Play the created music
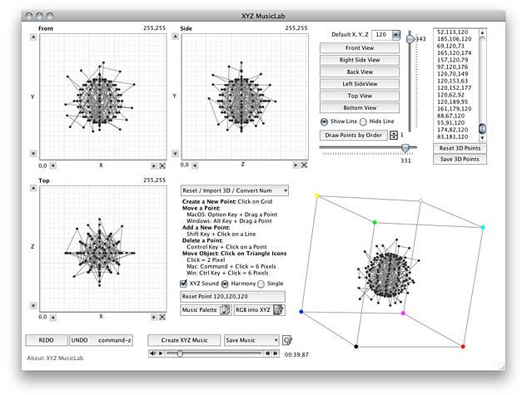This screenshot has width=532, height=395. [161, 353]
